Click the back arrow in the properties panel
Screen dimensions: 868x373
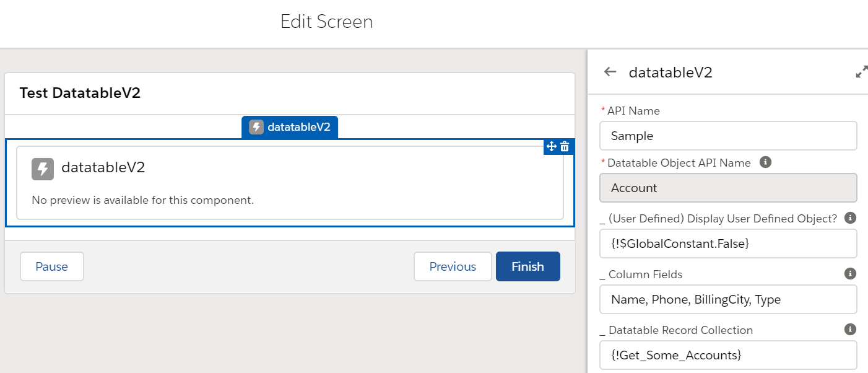tap(609, 72)
